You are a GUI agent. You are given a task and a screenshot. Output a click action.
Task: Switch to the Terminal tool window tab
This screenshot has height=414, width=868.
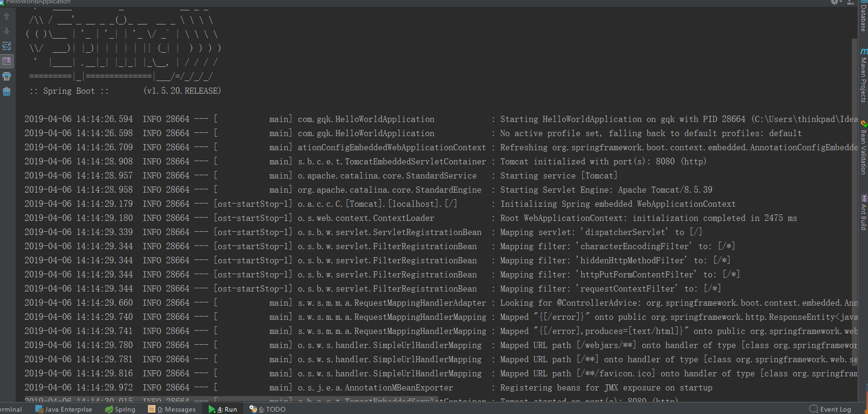pos(11,409)
